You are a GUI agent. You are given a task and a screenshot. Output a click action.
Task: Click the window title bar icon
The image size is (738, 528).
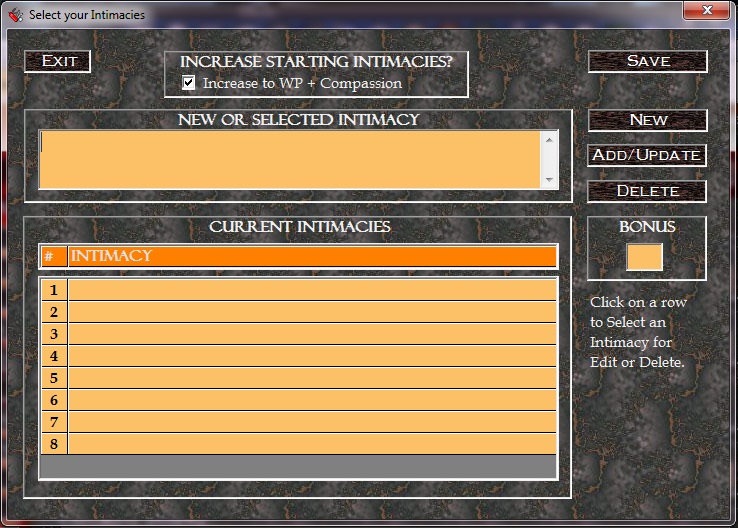[16, 15]
